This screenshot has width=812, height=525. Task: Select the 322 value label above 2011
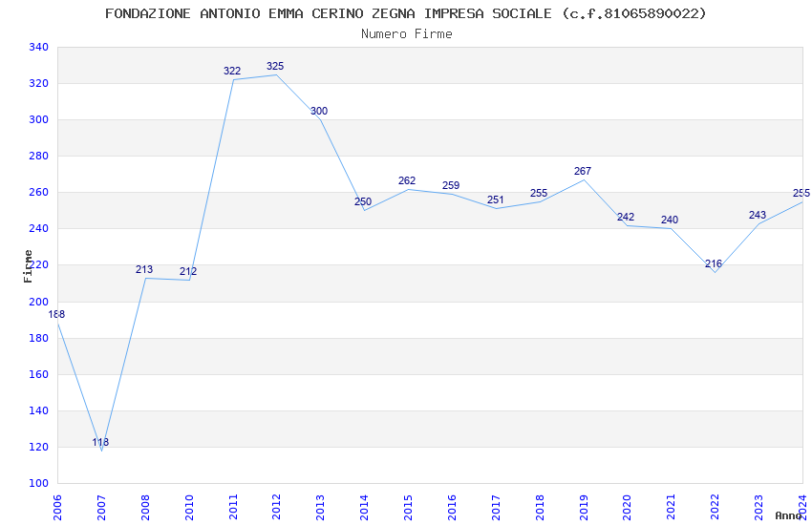tap(232, 71)
